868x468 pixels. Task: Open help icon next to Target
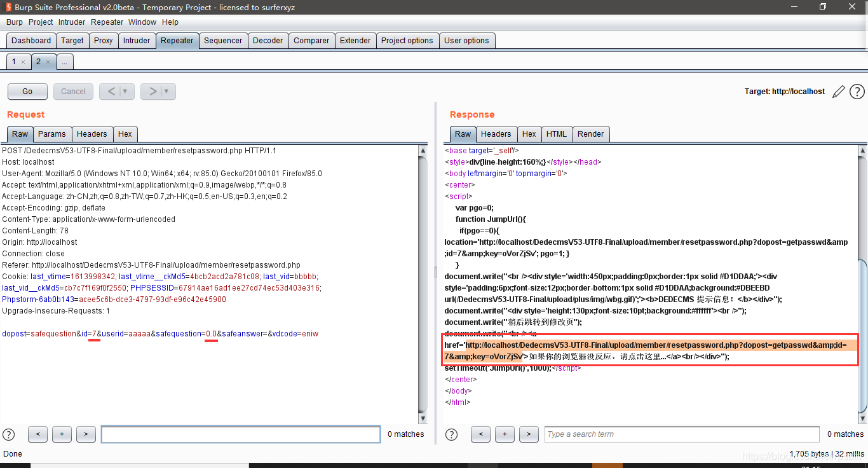857,92
